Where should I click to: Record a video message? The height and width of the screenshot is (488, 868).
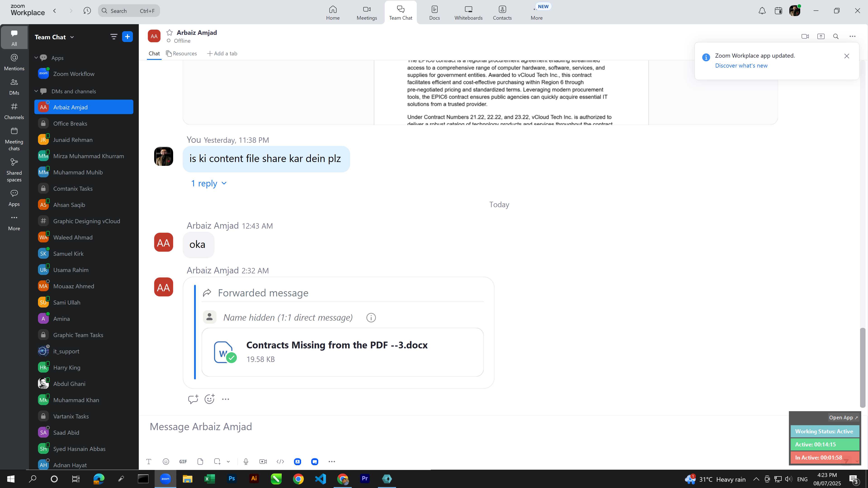coord(263,461)
